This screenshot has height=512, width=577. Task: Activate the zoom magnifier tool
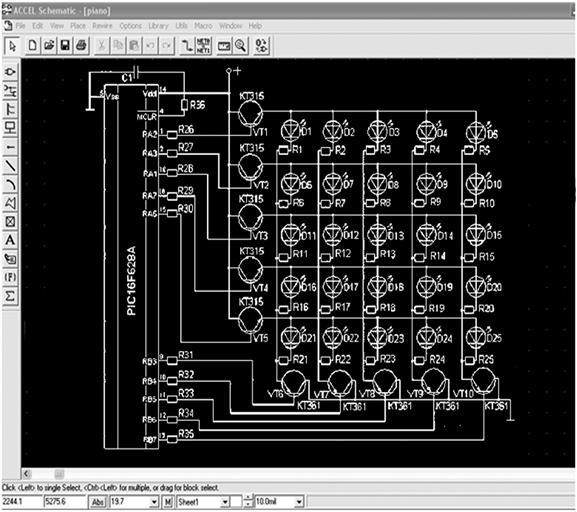coord(241,46)
